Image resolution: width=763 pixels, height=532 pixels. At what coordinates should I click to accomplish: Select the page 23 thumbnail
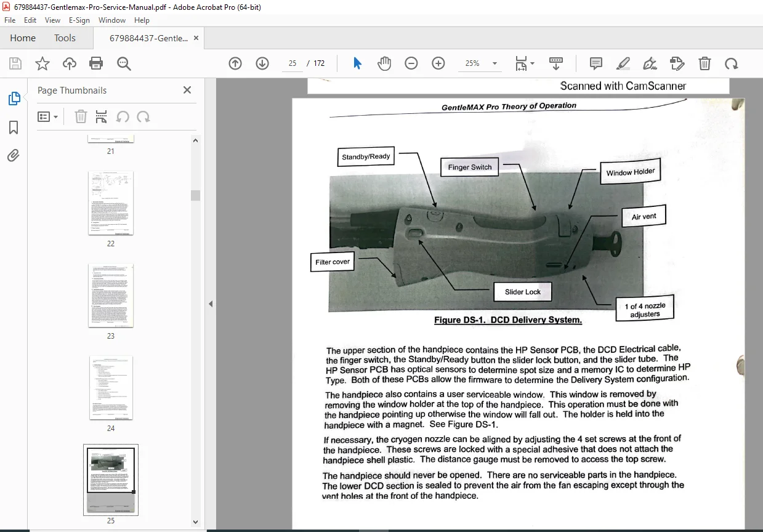click(111, 296)
